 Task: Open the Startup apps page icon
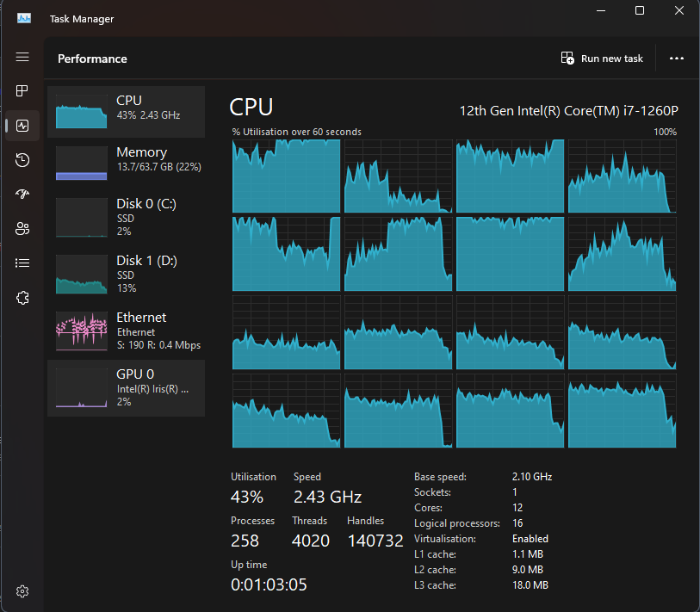22,194
